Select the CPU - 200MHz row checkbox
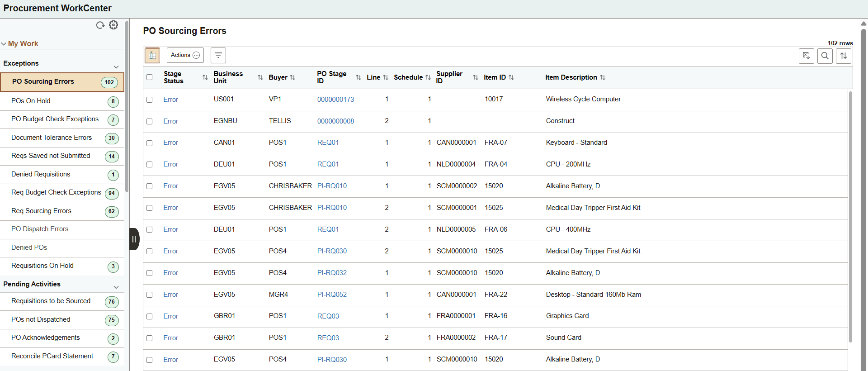Viewport: 868px width, 371px height. point(150,165)
